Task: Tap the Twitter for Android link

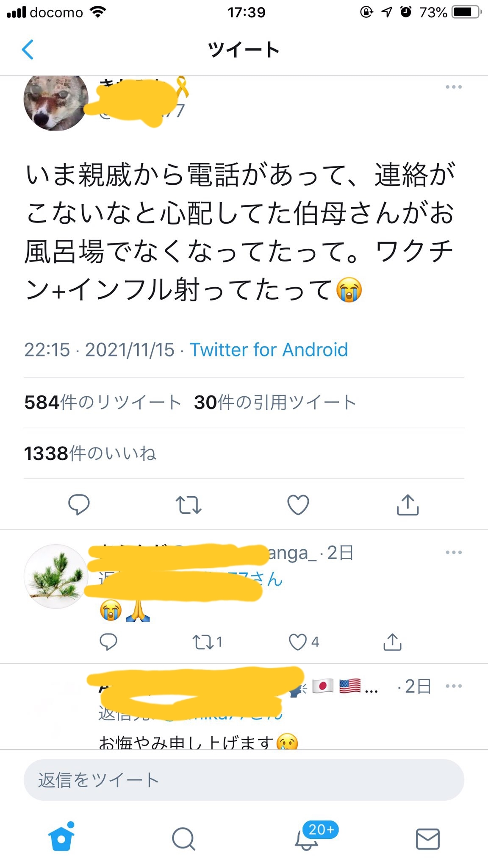Action: pos(269,350)
